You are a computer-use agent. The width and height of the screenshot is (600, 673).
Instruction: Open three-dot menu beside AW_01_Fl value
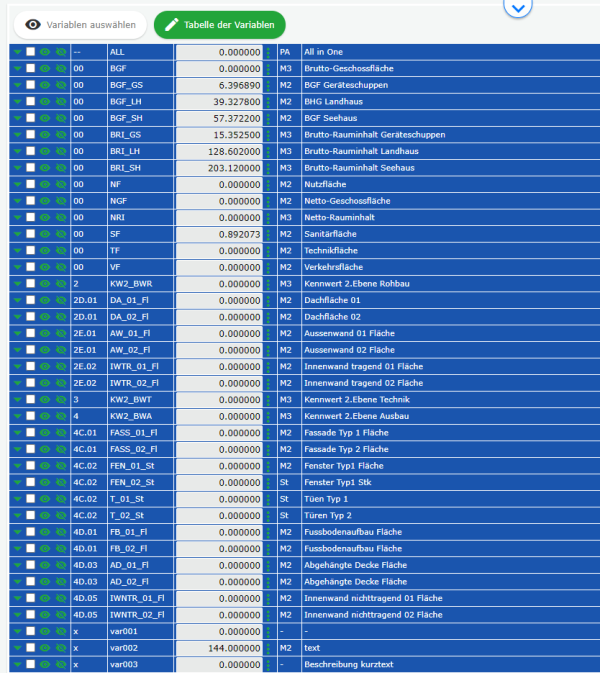point(269,333)
